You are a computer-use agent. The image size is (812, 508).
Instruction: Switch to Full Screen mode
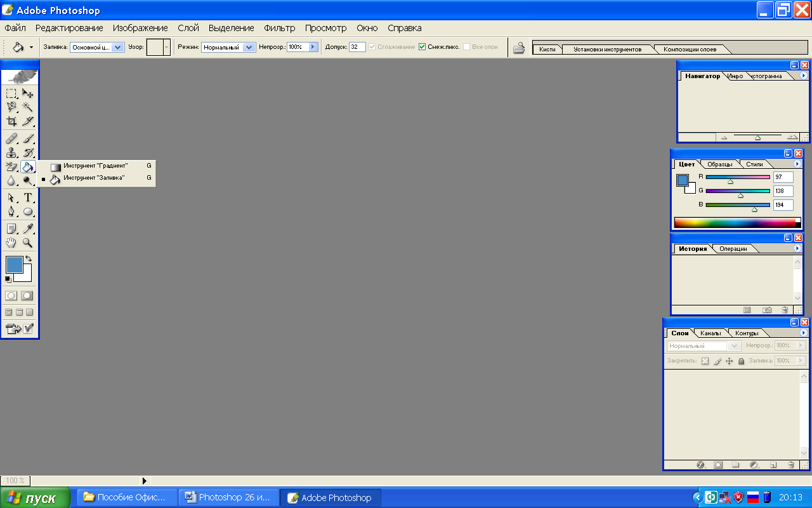point(29,312)
